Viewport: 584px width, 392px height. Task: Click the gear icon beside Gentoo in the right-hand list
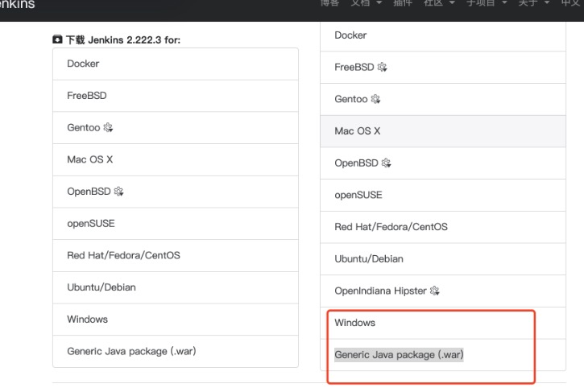coord(375,99)
